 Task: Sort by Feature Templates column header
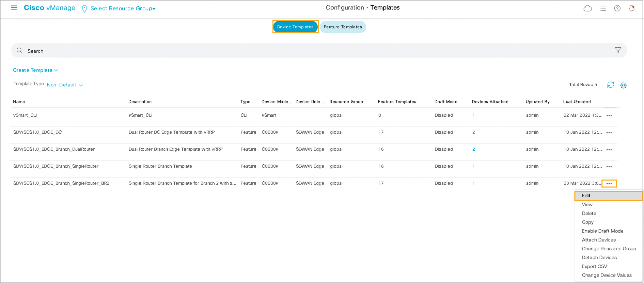(x=397, y=102)
